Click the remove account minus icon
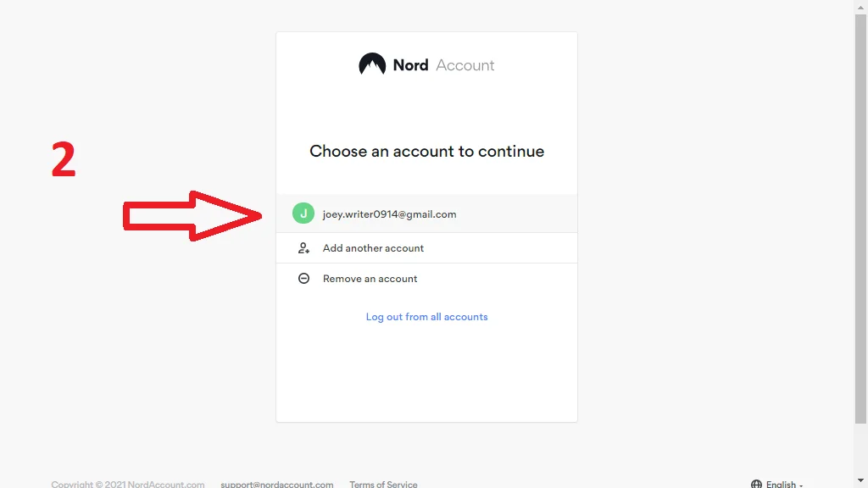 [303, 279]
